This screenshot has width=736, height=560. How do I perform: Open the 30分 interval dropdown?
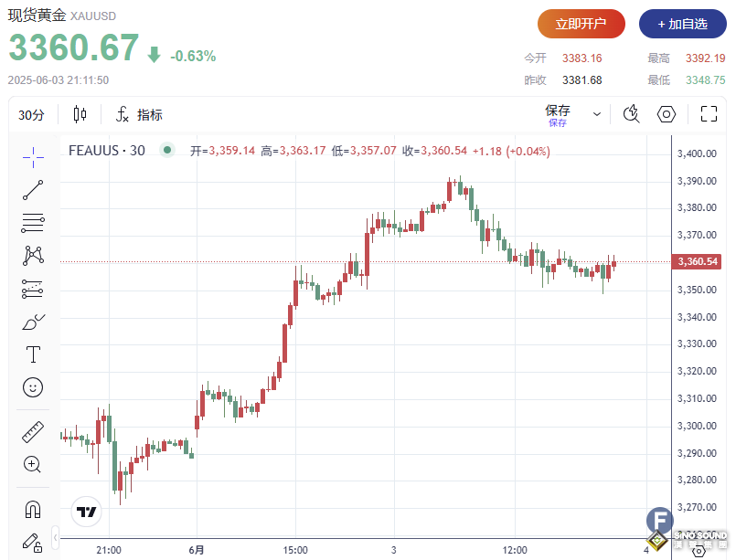pos(34,115)
